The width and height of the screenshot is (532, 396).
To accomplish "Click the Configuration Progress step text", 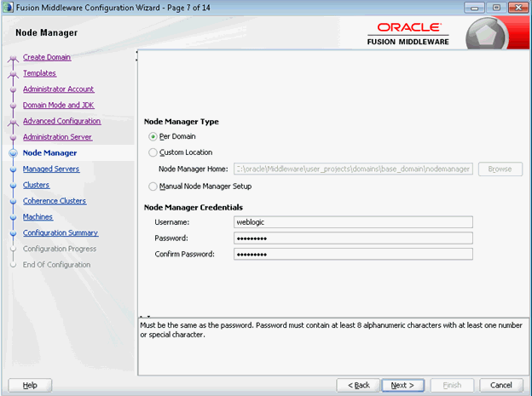I will (x=60, y=249).
